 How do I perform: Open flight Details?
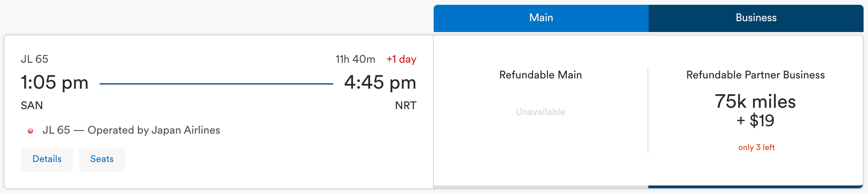click(47, 159)
